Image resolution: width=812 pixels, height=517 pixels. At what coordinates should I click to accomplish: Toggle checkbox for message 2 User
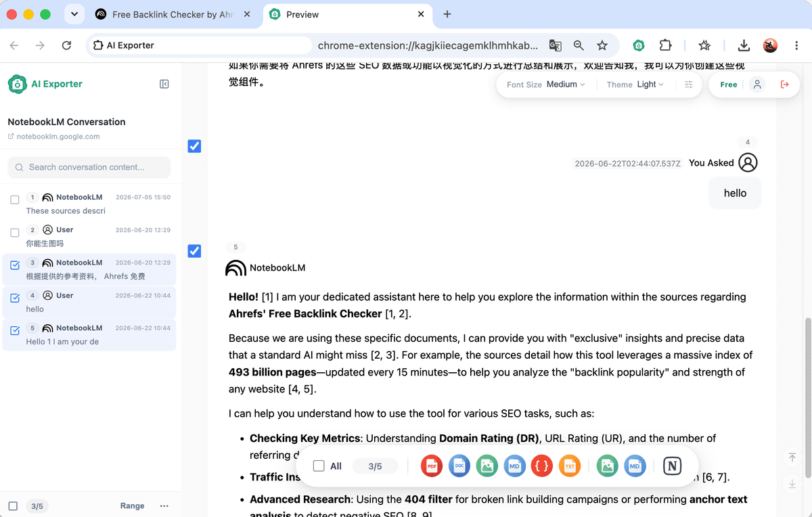(x=15, y=232)
